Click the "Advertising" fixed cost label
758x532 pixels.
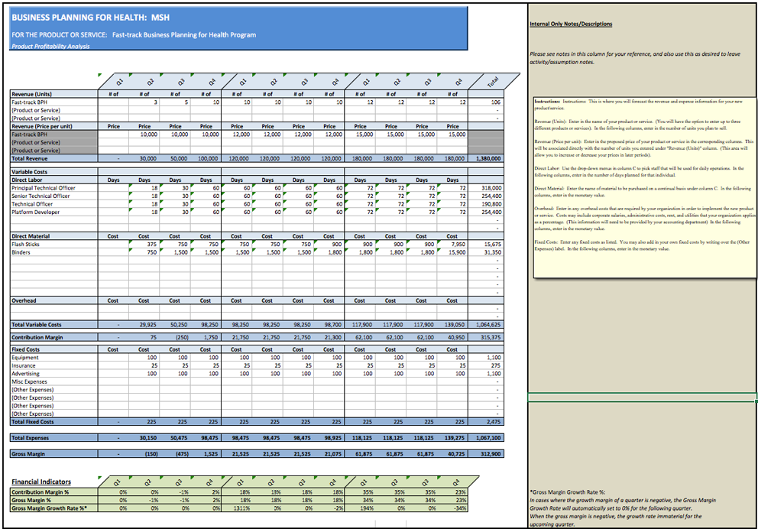point(26,374)
